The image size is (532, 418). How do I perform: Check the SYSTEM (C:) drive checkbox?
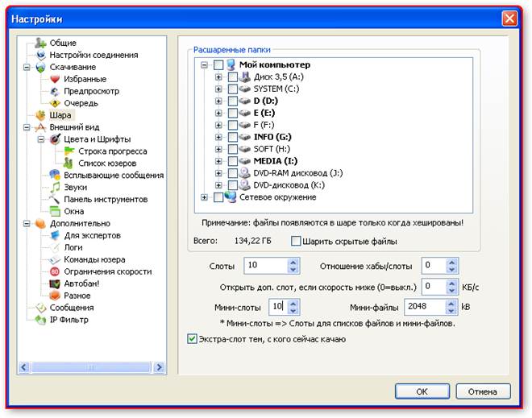pos(233,89)
